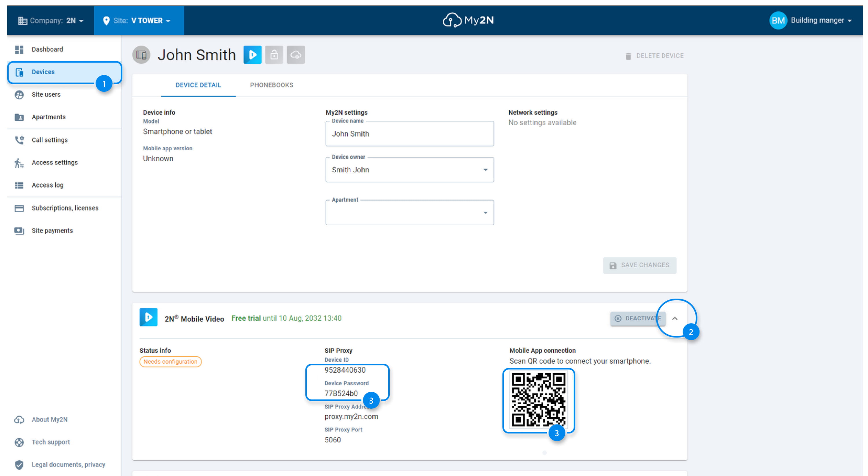Click the Site users icon

tap(19, 95)
